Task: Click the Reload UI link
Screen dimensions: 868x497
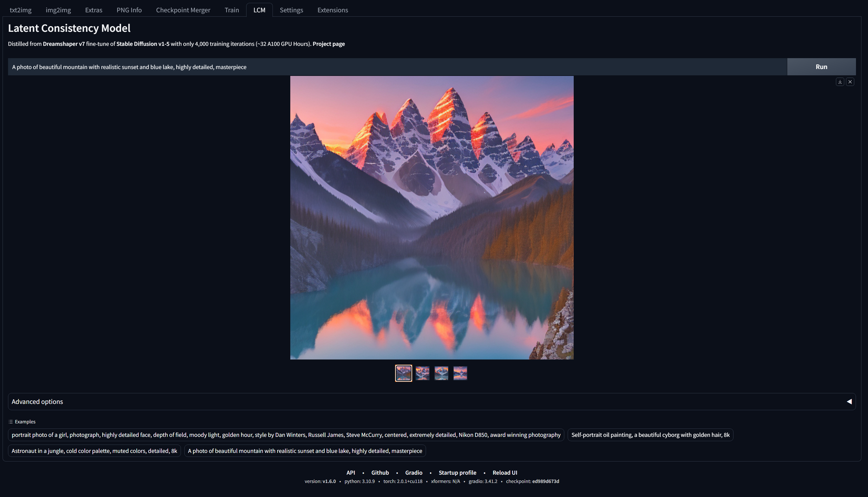Action: point(504,472)
